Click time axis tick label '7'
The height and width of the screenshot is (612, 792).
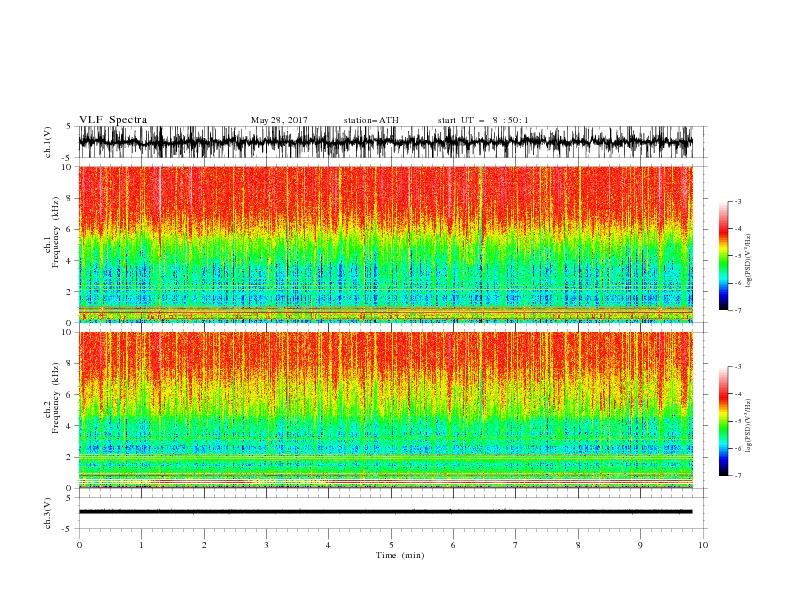click(516, 545)
